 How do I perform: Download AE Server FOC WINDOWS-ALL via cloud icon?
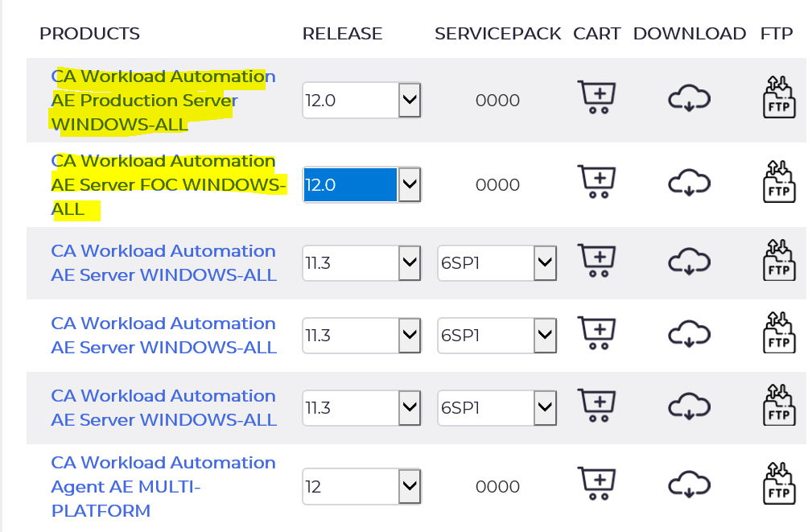689,183
